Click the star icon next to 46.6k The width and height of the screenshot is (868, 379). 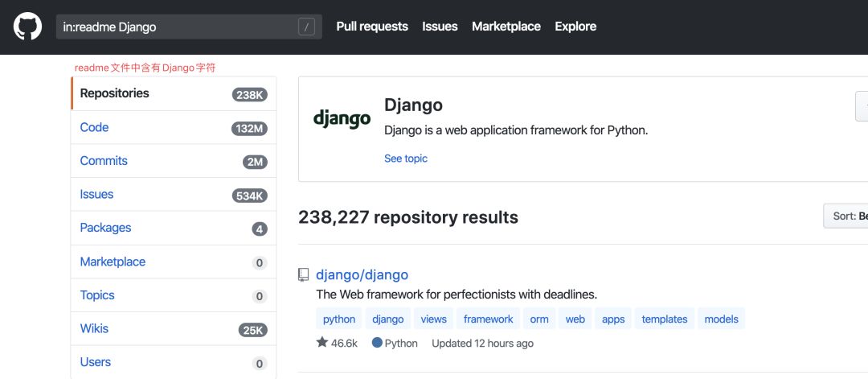(x=322, y=343)
